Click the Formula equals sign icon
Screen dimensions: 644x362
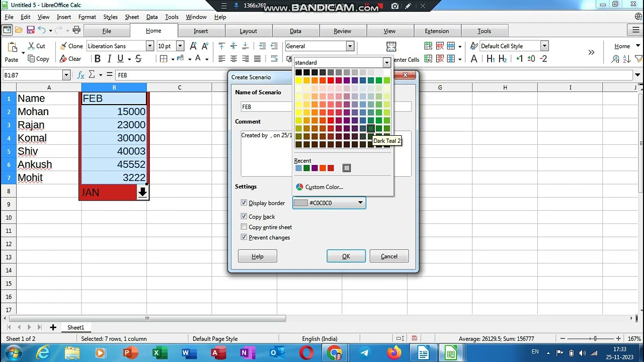click(109, 75)
